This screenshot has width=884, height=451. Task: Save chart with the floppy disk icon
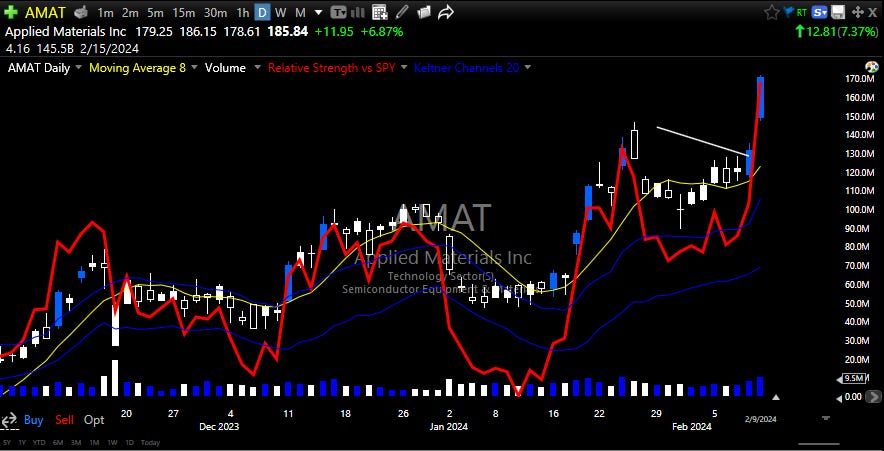point(838,12)
